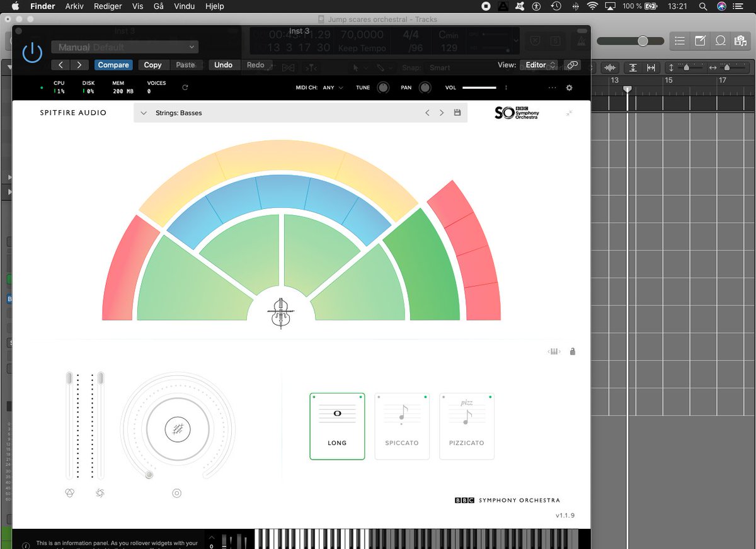Image resolution: width=756 pixels, height=549 pixels.
Task: Click the Paste button
Action: coord(185,65)
